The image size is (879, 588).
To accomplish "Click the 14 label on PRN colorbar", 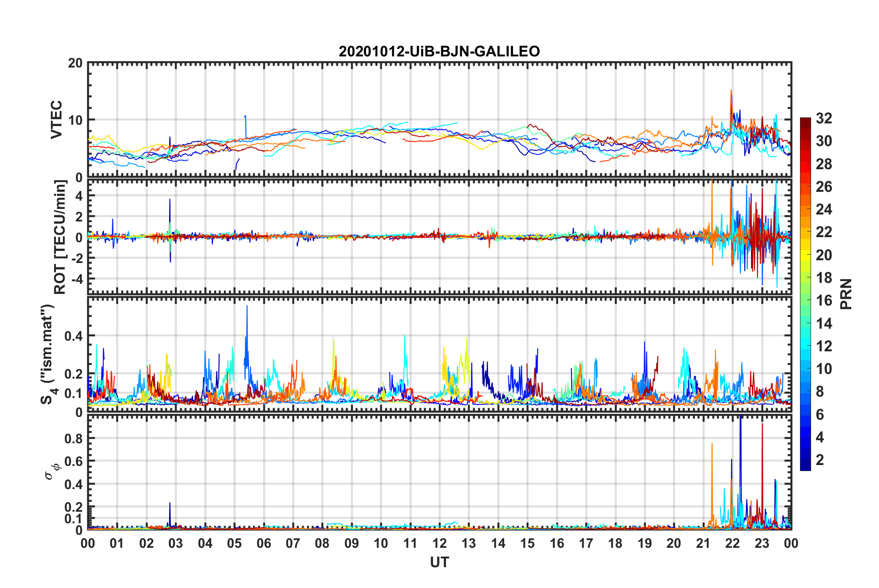I will pos(824,323).
